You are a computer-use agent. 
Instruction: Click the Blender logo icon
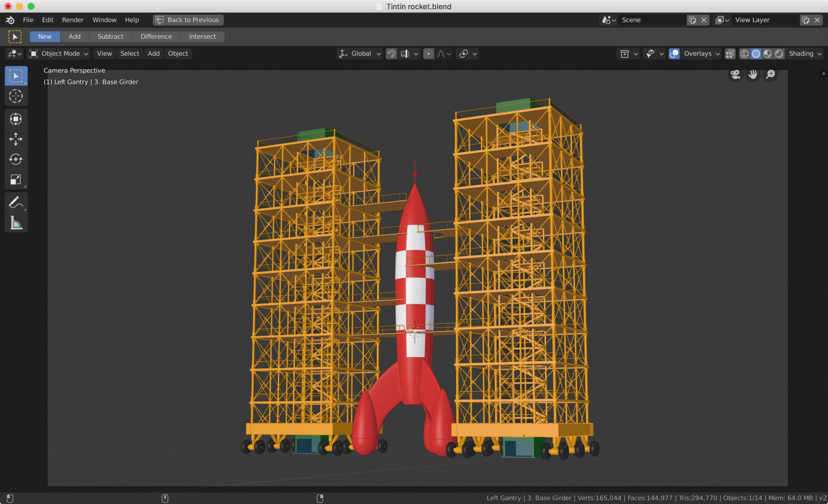(10, 20)
